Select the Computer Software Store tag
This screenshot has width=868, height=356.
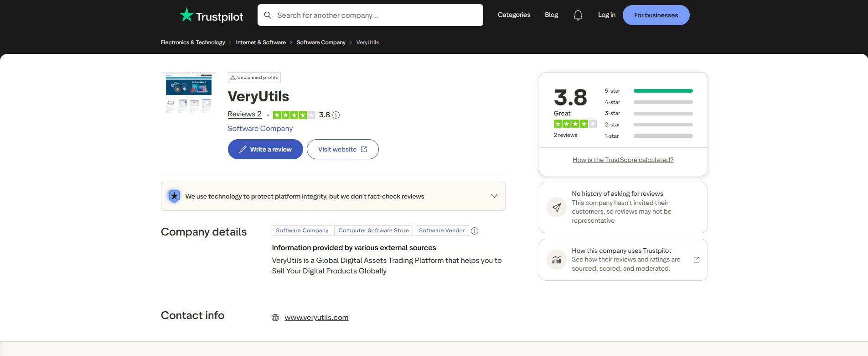[x=373, y=230]
